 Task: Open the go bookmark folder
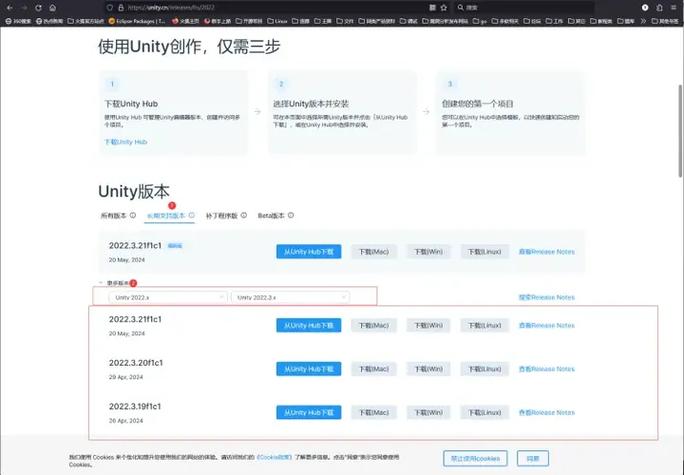click(480, 21)
